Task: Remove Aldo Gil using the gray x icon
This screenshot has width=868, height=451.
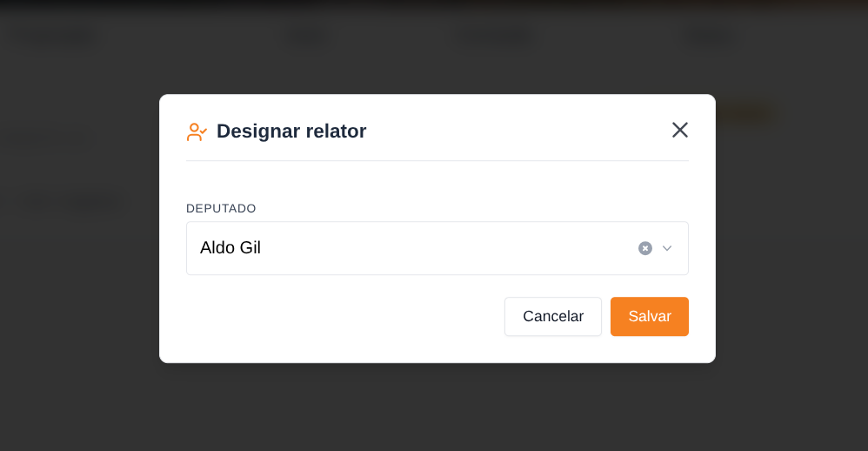Action: (644, 248)
